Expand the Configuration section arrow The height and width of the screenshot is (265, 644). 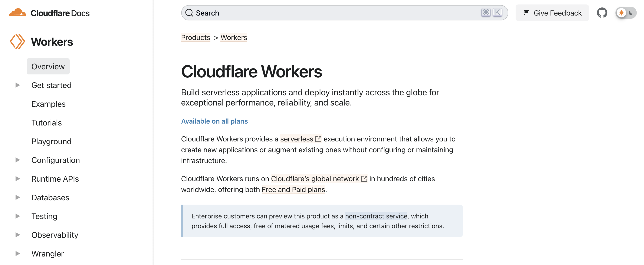pyautogui.click(x=17, y=160)
